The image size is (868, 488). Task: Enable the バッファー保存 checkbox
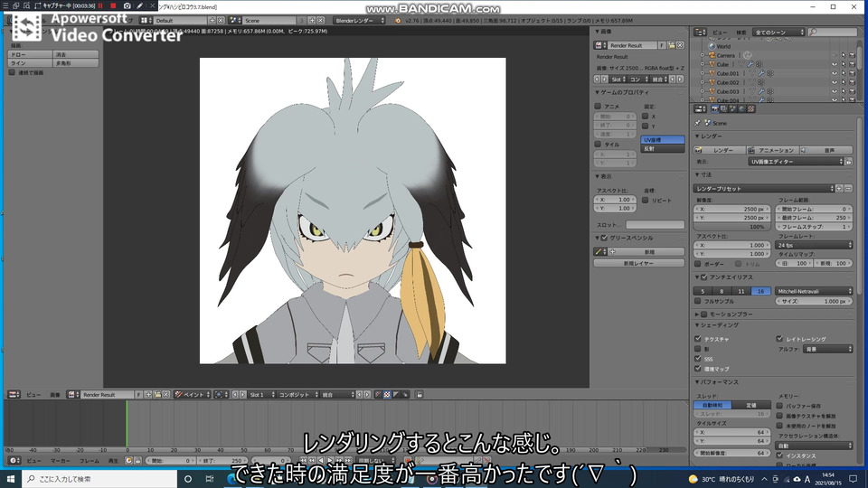coord(779,406)
